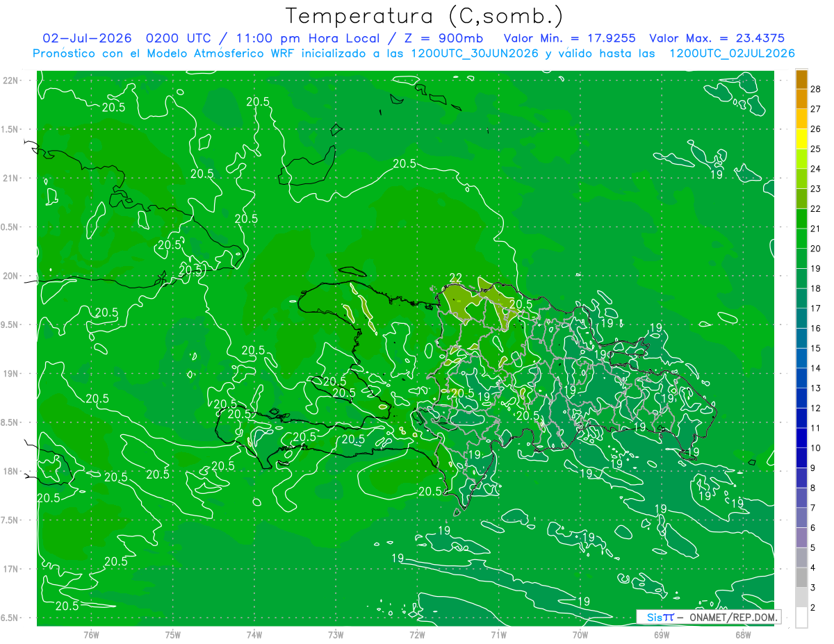Select the '02-Jul-2026' date text
834x644 pixels.
86,38
